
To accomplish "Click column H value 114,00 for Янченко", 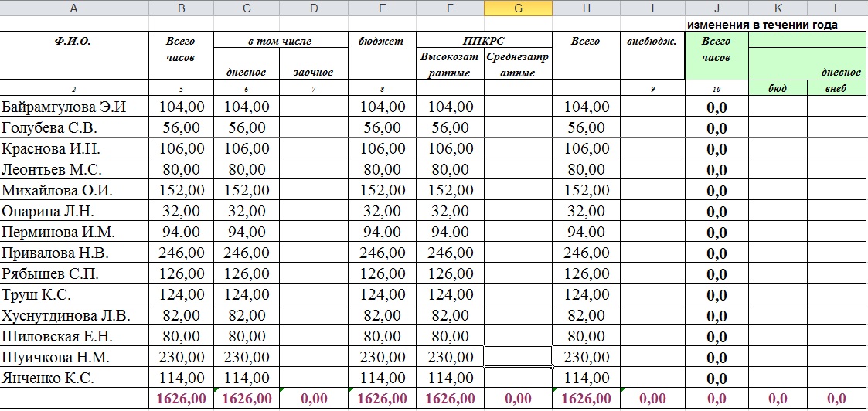I will click(586, 379).
